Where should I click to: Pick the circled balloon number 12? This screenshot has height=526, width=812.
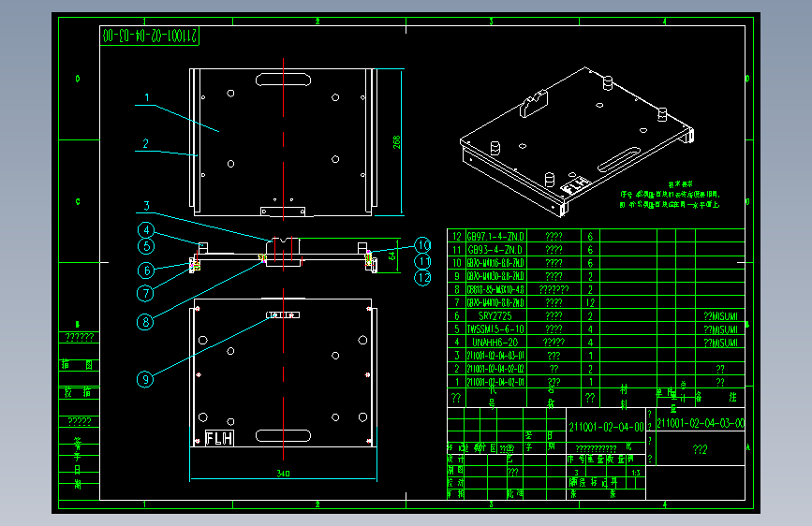click(422, 278)
